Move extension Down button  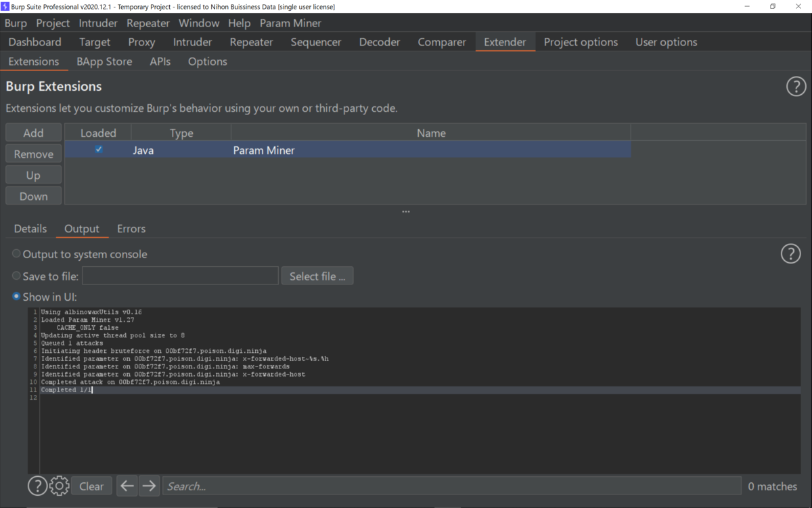coord(33,196)
